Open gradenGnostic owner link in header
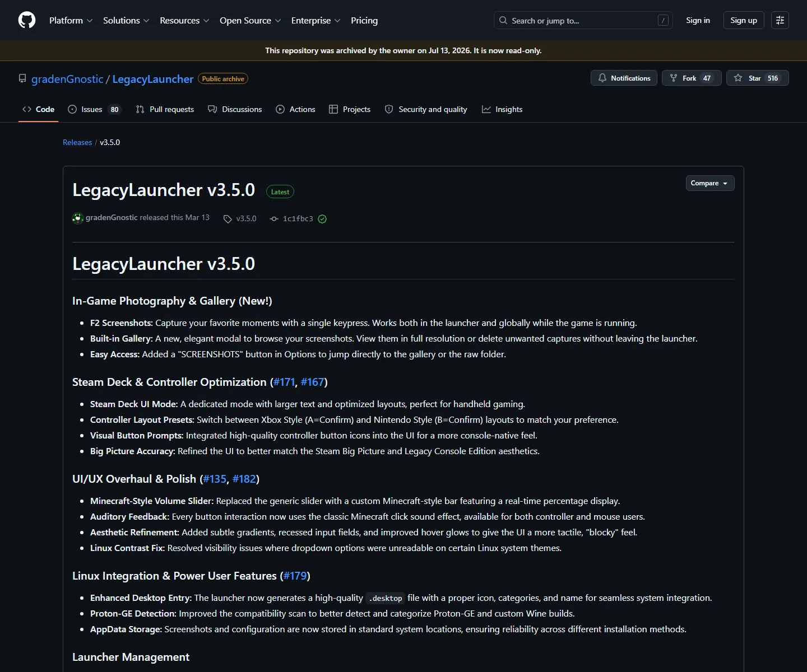Screen dimensions: 807x672 tap(67, 79)
